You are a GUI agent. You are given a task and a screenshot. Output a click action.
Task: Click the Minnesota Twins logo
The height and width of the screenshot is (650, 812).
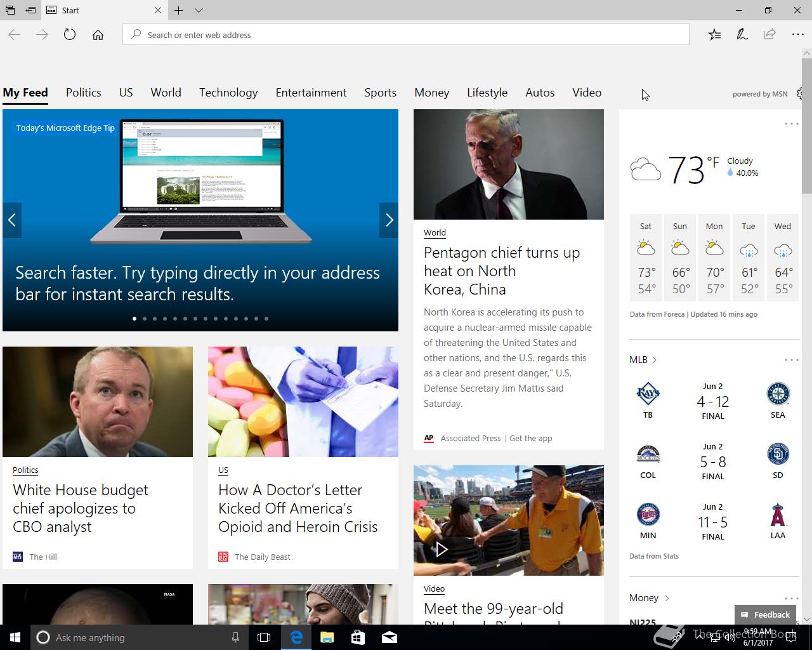click(x=648, y=514)
